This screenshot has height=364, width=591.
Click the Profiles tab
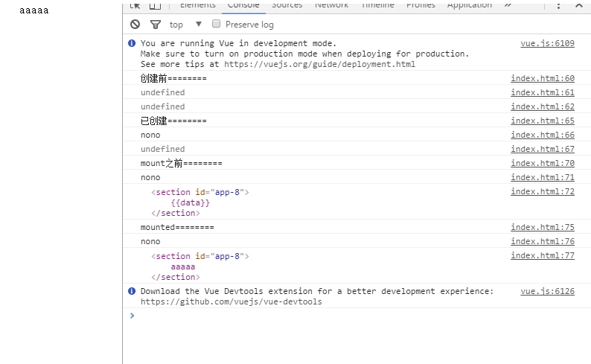421,4
